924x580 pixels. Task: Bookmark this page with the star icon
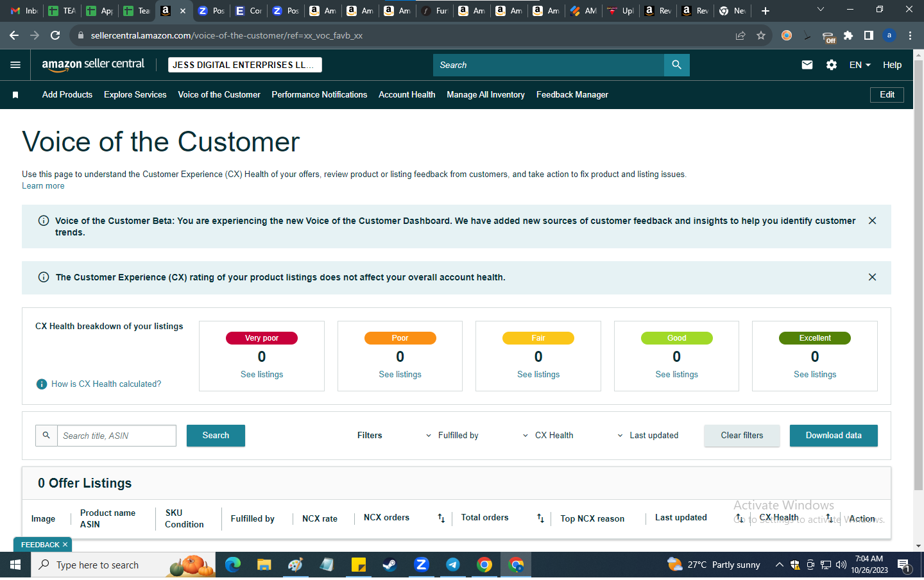tap(761, 35)
